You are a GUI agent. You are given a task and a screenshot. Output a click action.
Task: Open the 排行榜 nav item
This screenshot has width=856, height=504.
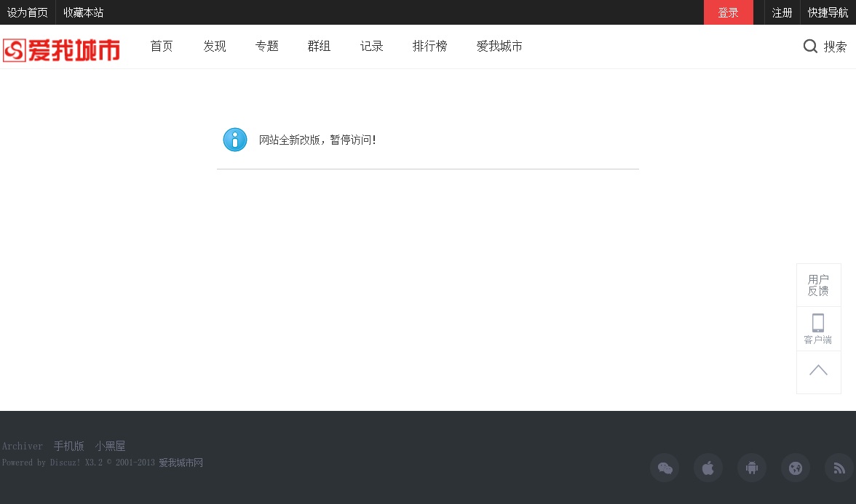(429, 47)
